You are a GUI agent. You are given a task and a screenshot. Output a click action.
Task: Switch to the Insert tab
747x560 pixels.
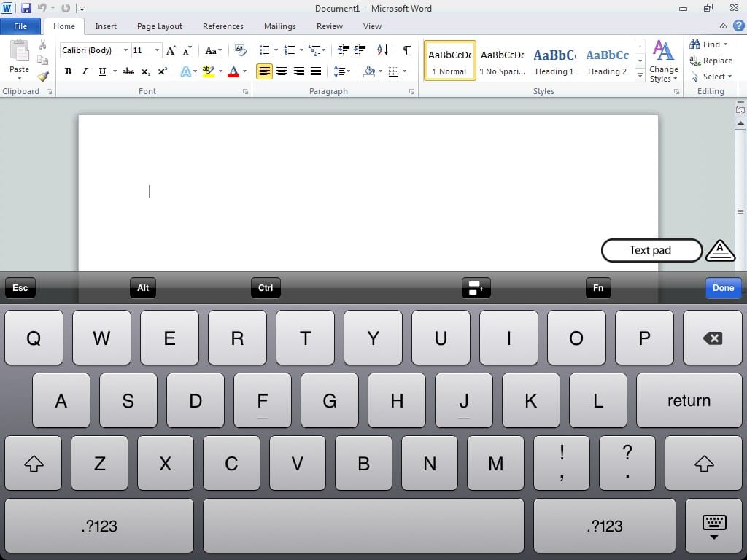(x=106, y=26)
